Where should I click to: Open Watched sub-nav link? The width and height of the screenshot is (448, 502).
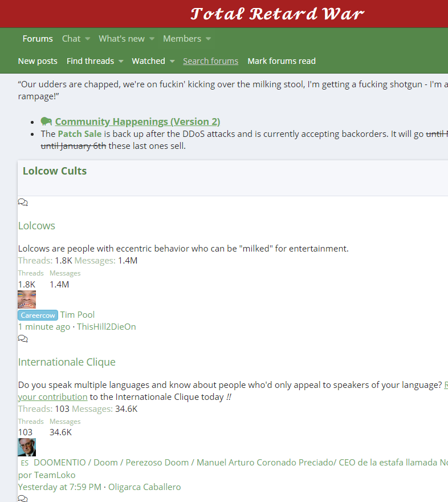(148, 61)
